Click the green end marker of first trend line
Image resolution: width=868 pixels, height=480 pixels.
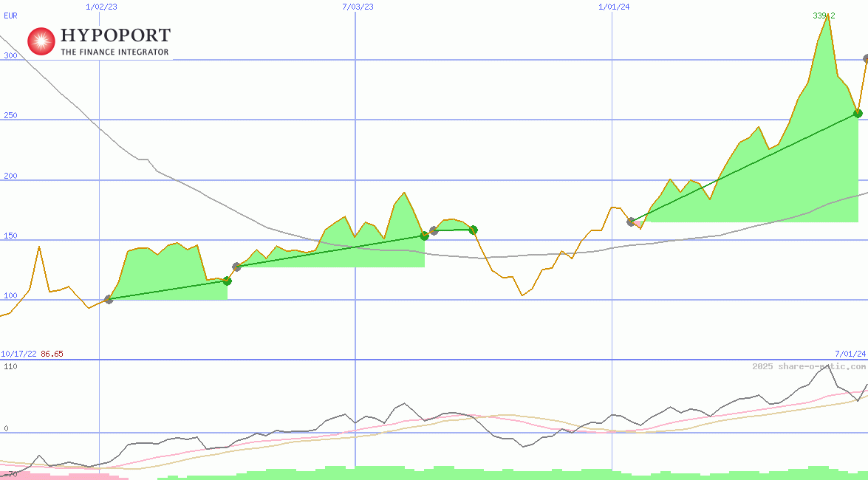pos(227,281)
